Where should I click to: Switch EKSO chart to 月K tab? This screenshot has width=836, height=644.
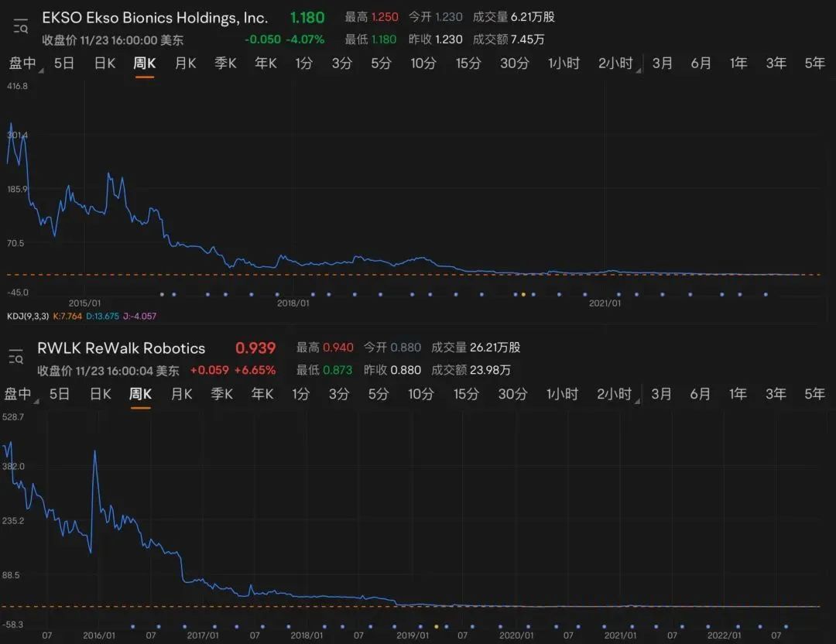click(185, 63)
